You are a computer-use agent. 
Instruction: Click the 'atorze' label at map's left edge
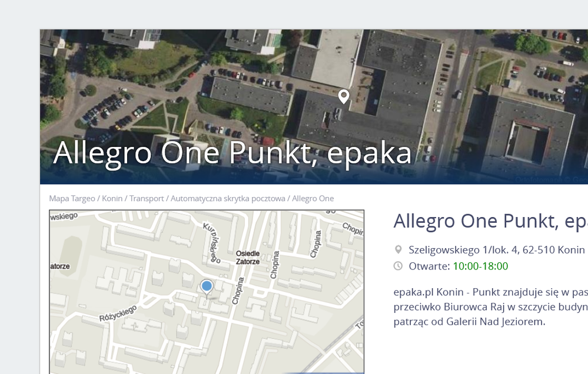click(x=60, y=266)
